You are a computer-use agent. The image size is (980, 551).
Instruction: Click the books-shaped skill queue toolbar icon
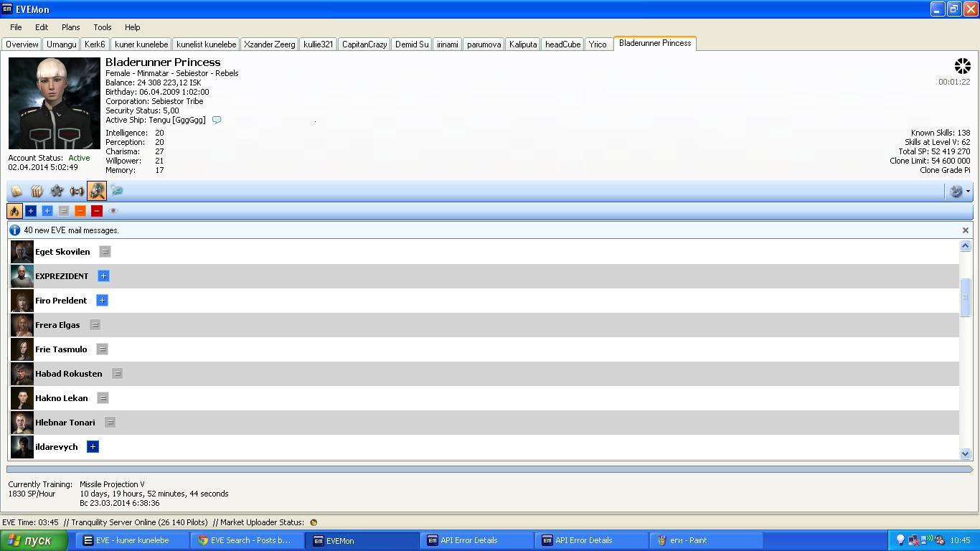pyautogui.click(x=37, y=191)
